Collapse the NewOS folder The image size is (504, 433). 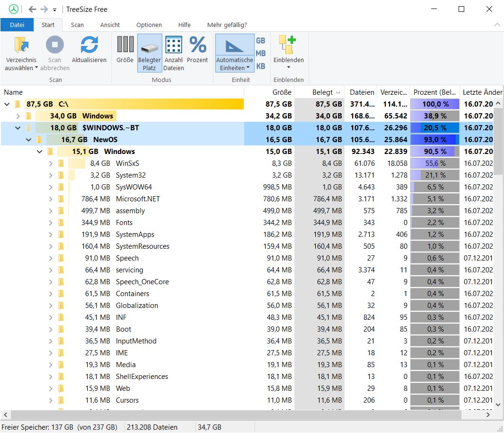click(28, 140)
